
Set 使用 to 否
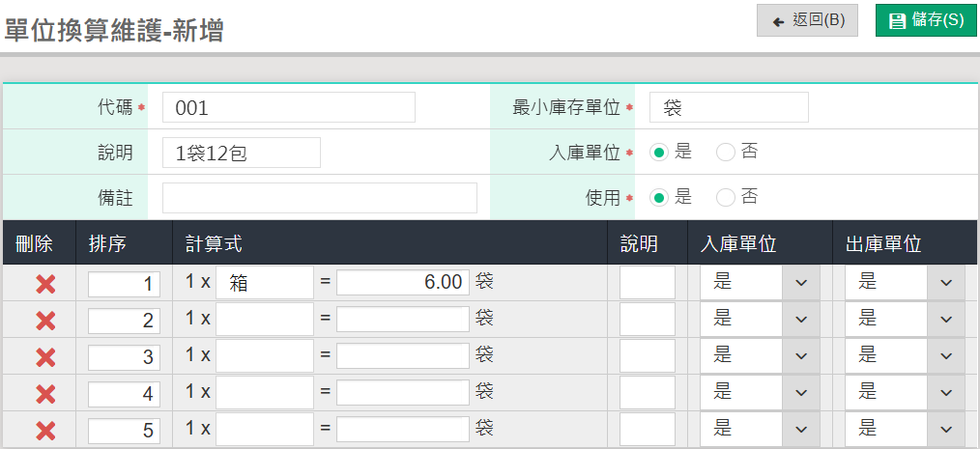coord(726,198)
